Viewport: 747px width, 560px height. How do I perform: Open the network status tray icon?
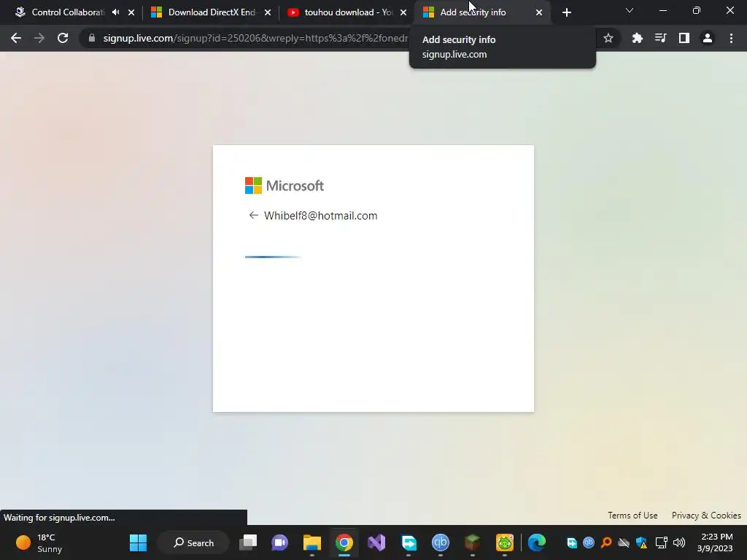(x=661, y=542)
